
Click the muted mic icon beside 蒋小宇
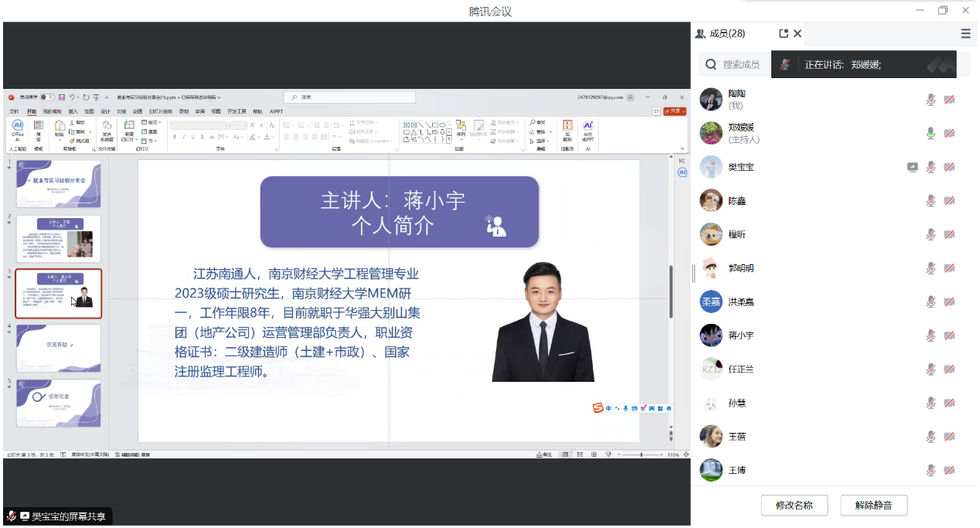931,336
